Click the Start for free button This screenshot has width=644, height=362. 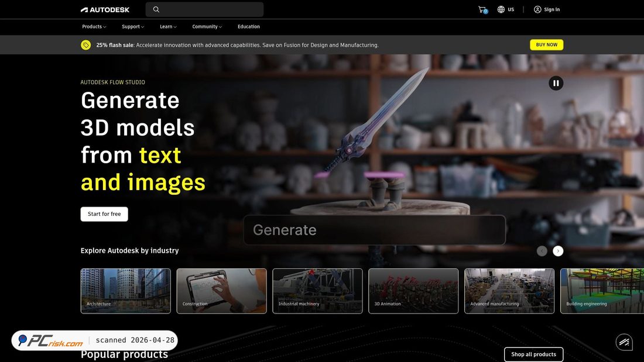tap(104, 214)
